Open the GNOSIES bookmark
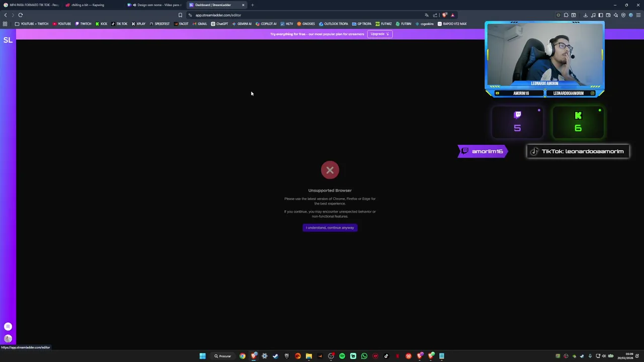Viewport: 644px width, 362px height. click(x=306, y=24)
